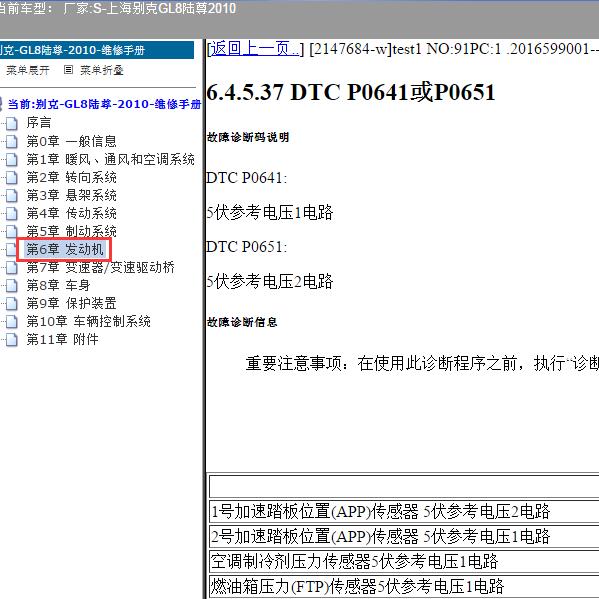Click the page icon beside 第9章 保护装置
Screen dimensions: 599x599
click(x=12, y=303)
